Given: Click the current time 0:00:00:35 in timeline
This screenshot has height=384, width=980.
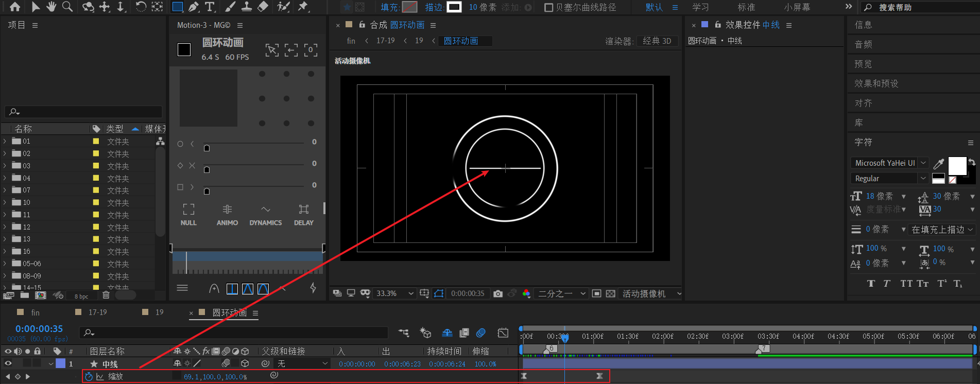Looking at the screenshot, I should point(39,328).
